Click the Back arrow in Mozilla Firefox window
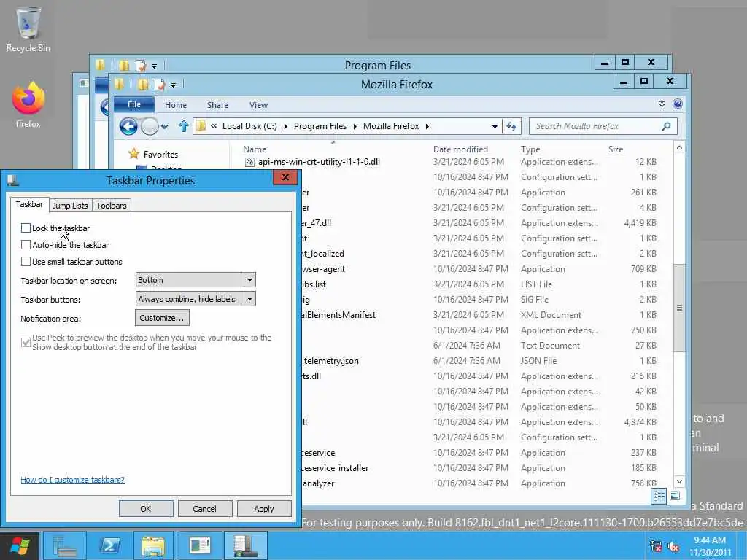The height and width of the screenshot is (560, 747). click(x=128, y=126)
